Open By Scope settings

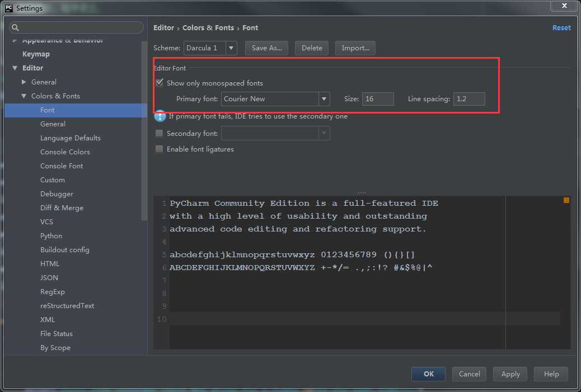coord(55,348)
